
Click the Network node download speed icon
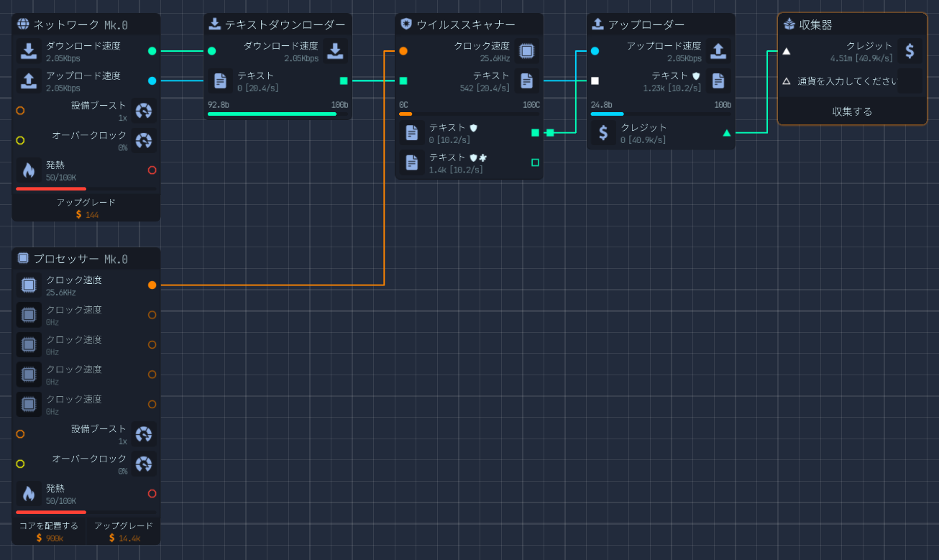[x=29, y=51]
